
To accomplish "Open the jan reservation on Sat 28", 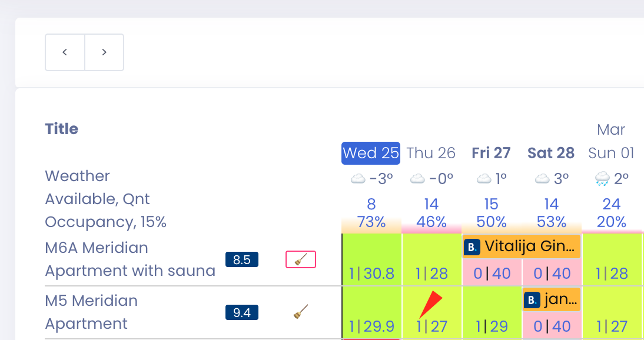I will (550, 299).
